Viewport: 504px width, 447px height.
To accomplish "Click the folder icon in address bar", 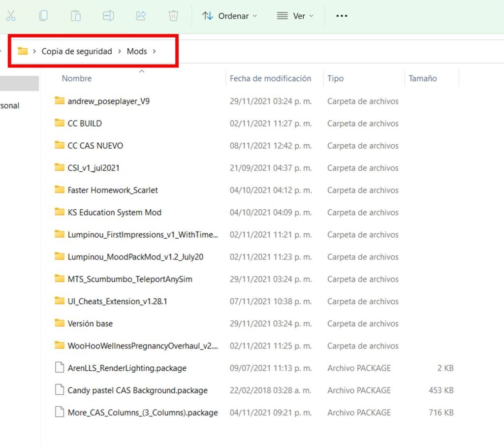I will 23,51.
